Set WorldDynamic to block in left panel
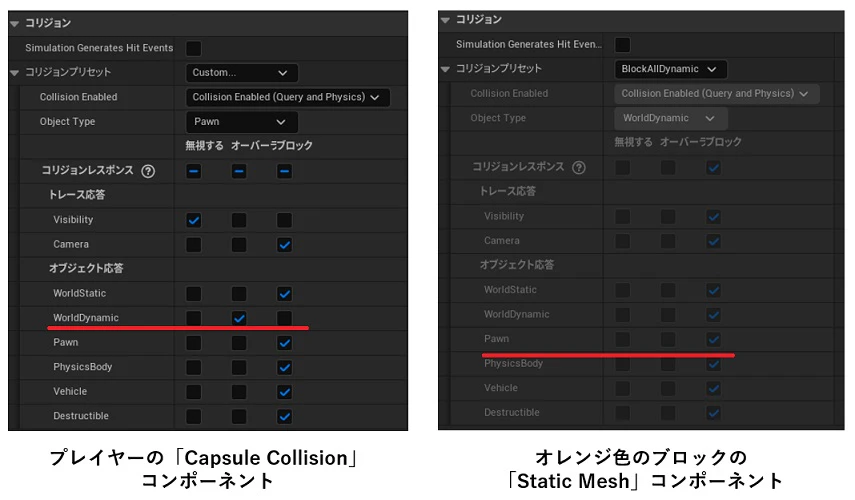855x500 pixels. [x=284, y=318]
